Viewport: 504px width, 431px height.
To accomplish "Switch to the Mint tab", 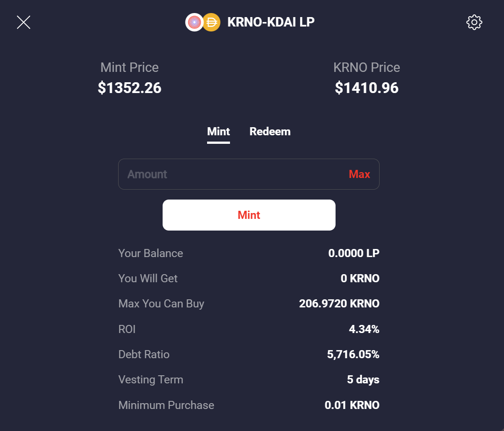I will click(x=218, y=132).
